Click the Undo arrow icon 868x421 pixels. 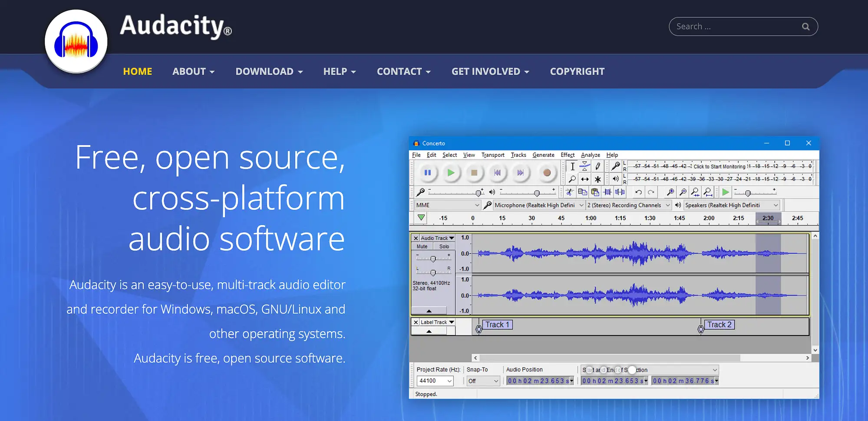click(638, 192)
